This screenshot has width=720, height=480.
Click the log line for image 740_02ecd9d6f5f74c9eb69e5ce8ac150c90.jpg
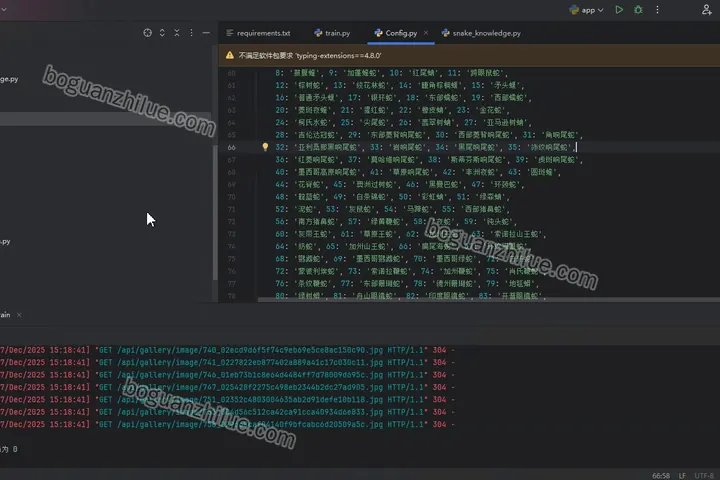pos(227,350)
